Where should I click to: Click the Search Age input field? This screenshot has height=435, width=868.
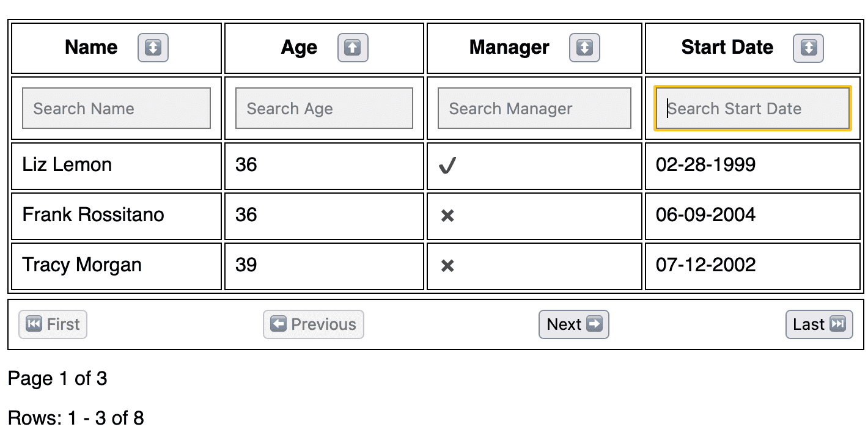click(324, 108)
